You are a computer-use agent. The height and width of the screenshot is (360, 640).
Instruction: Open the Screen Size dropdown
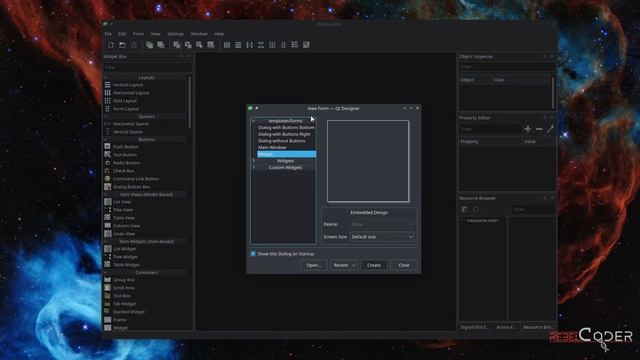382,237
